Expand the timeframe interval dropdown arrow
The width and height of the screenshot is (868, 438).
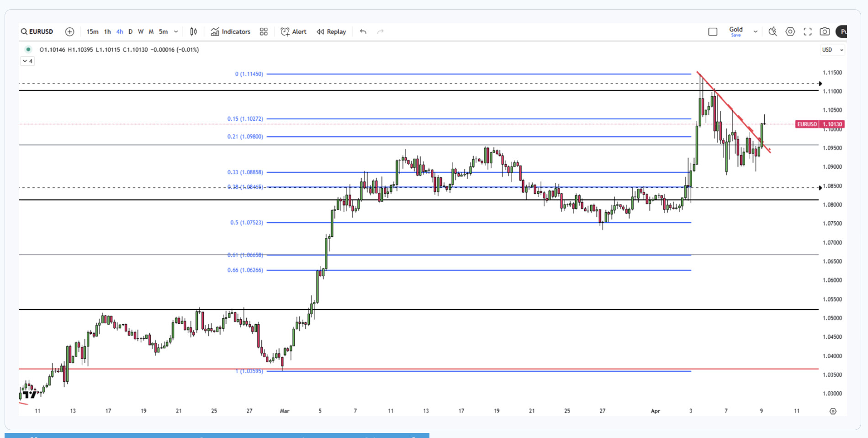(x=176, y=32)
